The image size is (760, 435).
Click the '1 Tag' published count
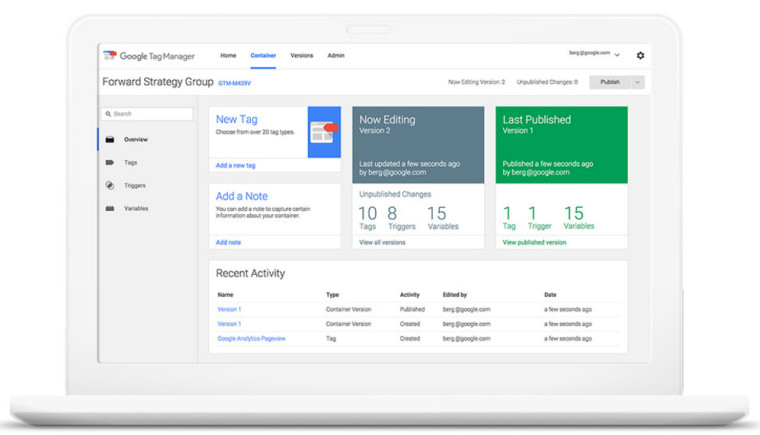509,218
